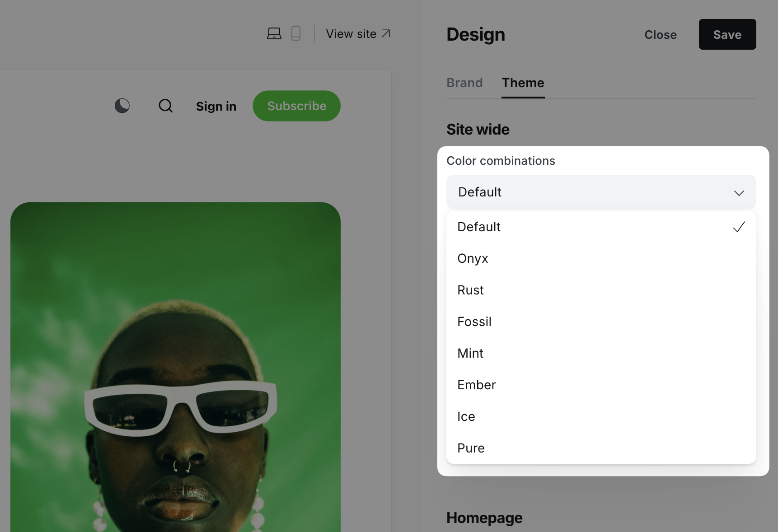The width and height of the screenshot is (778, 532).
Task: Switch to the Brand tab
Action: [464, 83]
